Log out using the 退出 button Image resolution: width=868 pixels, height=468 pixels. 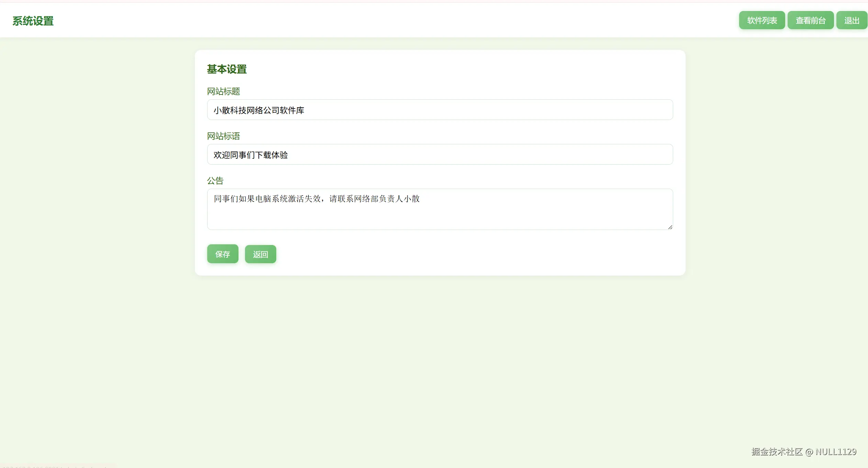(x=852, y=20)
